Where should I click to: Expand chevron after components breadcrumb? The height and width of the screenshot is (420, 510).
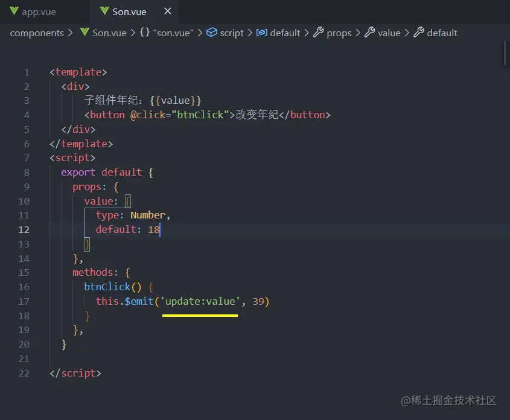70,33
